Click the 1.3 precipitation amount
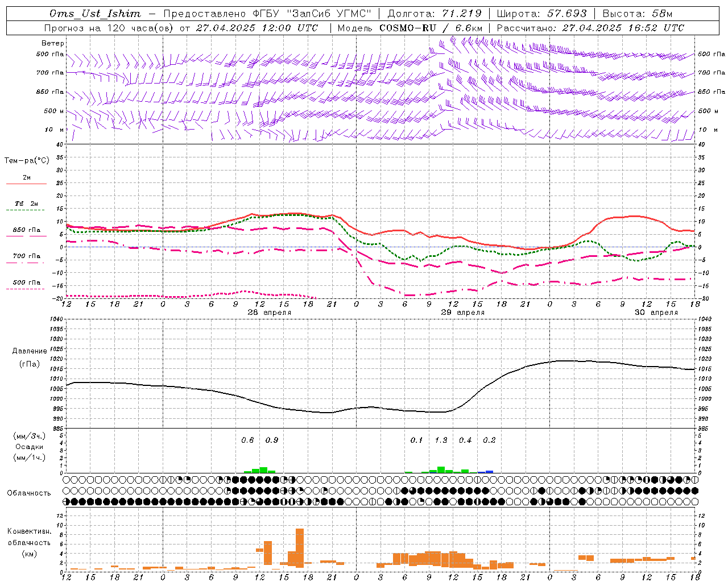The height and width of the screenshot is (582, 728). [441, 440]
